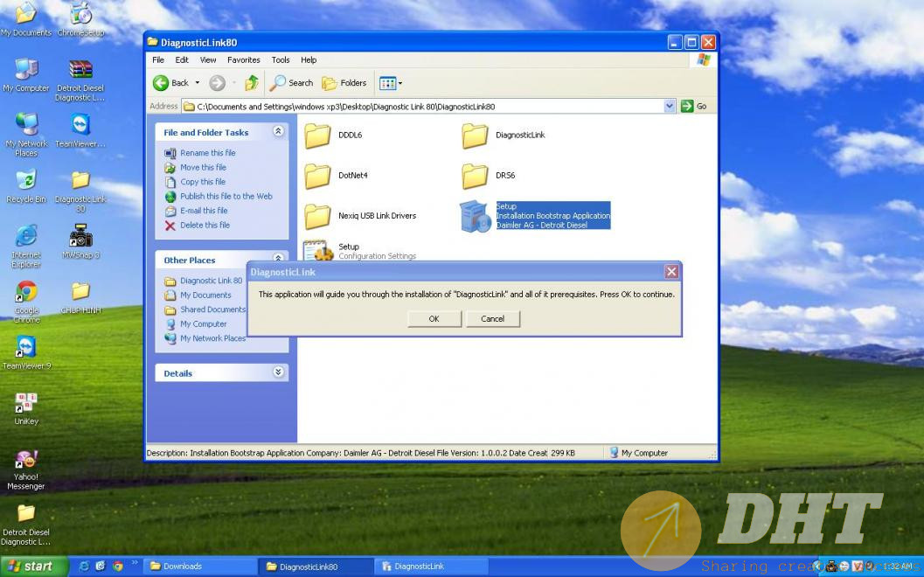
Task: Click OK in the DiagnosticLink dialog
Action: [x=434, y=319]
